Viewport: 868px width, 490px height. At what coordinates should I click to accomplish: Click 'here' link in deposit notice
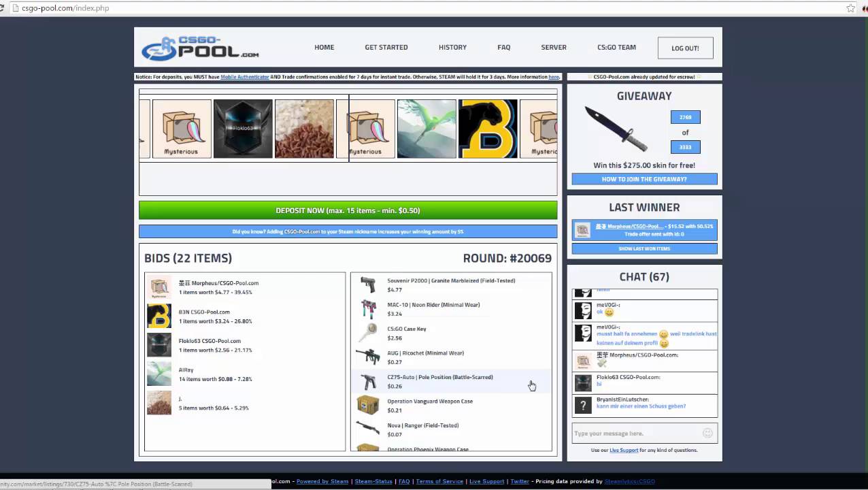coord(554,77)
